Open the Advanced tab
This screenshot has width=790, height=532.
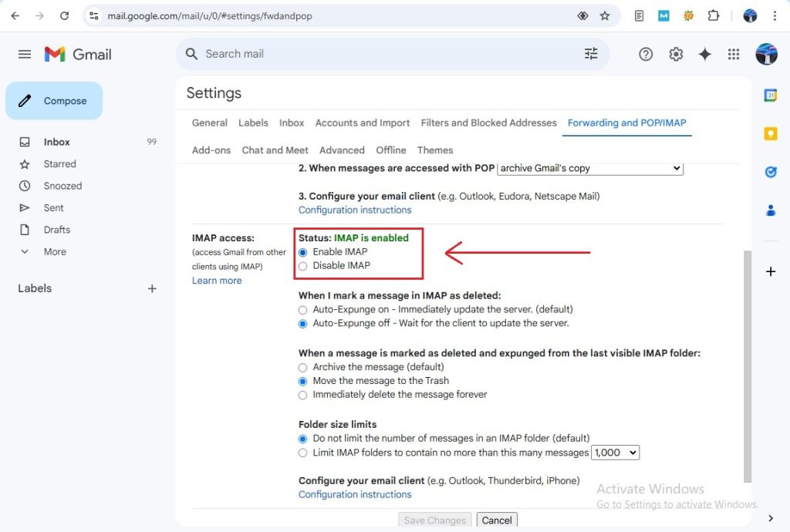click(x=342, y=150)
